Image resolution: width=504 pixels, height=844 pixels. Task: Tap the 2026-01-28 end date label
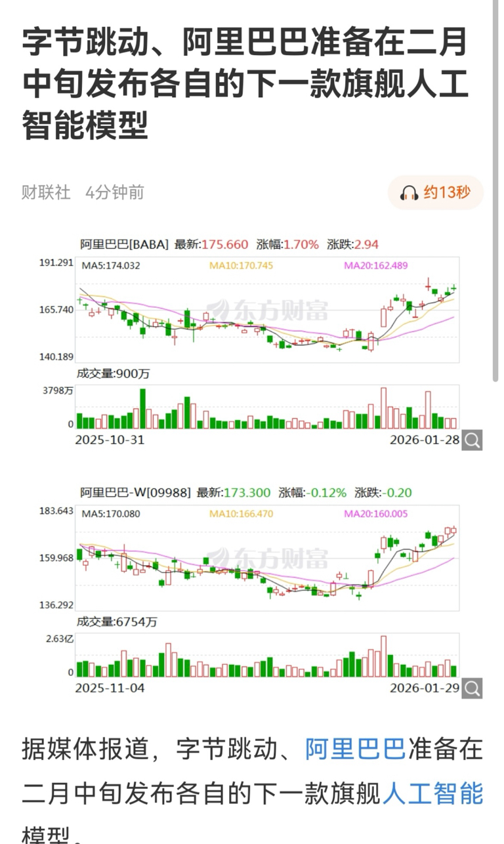pyautogui.click(x=424, y=440)
